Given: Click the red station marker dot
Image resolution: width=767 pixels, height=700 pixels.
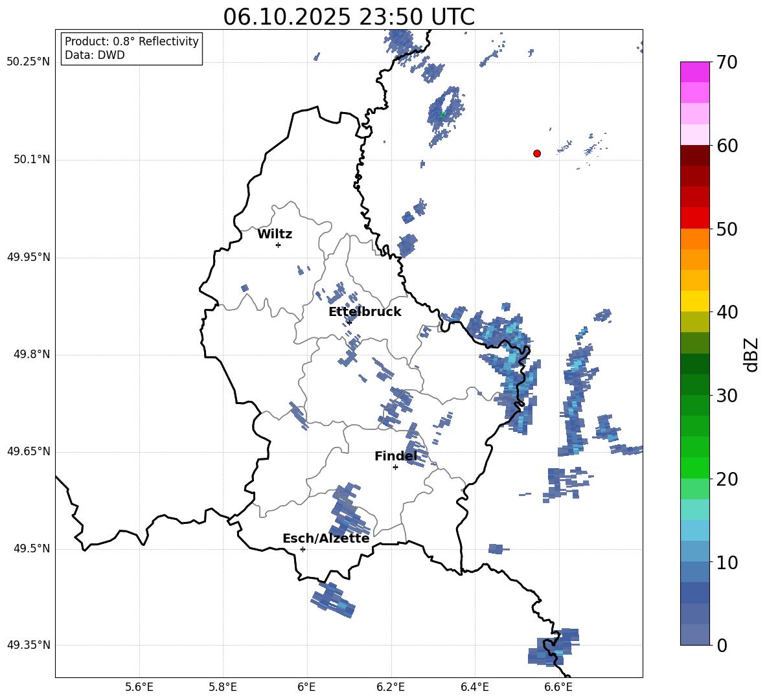Looking at the screenshot, I should (537, 153).
